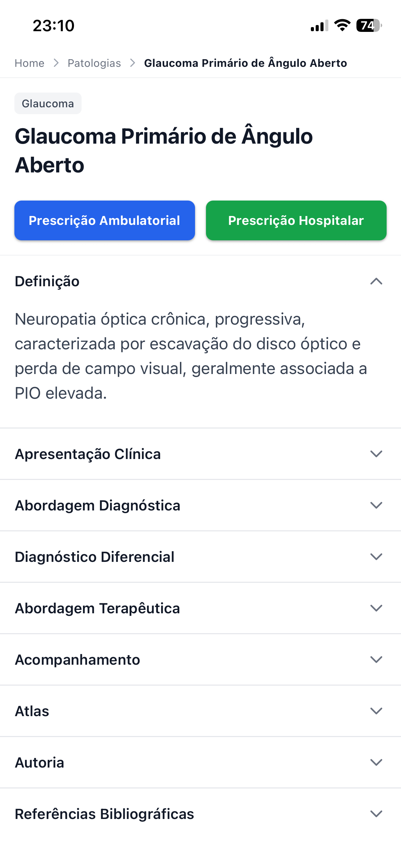Expand the Atlas section chevron
401x868 pixels.
click(x=376, y=711)
